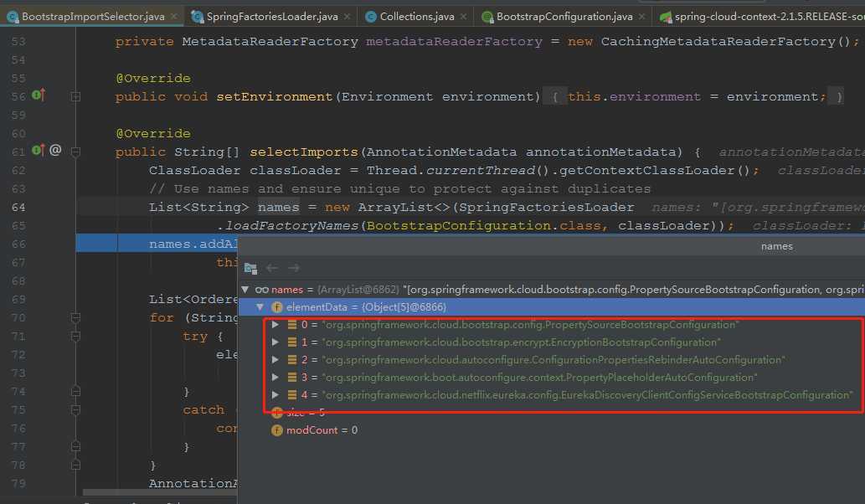Close the Collections.java tab

point(463,17)
